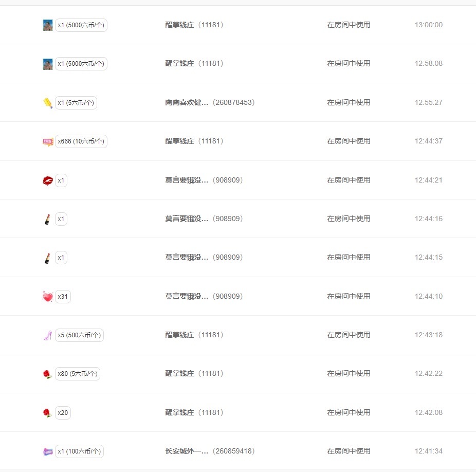The image size is (476, 472).
Task: Select the 12:41:34 timestamp
Action: (429, 451)
